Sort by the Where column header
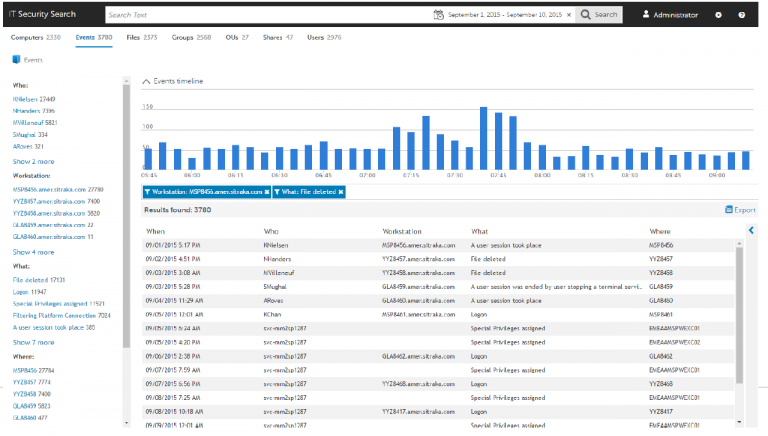 pos(660,231)
